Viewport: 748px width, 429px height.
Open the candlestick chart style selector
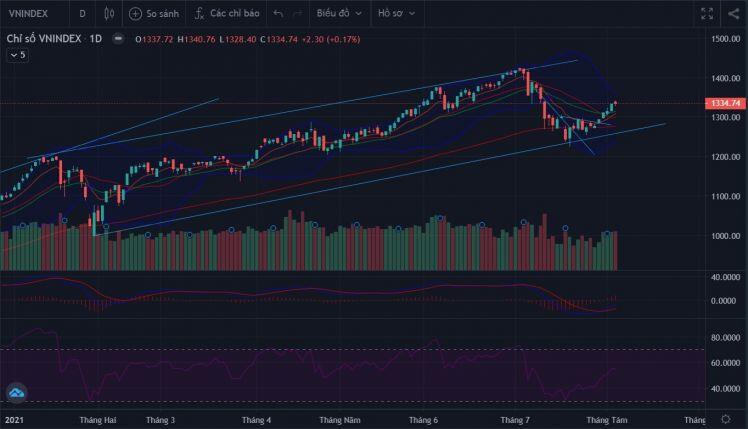coord(109,14)
